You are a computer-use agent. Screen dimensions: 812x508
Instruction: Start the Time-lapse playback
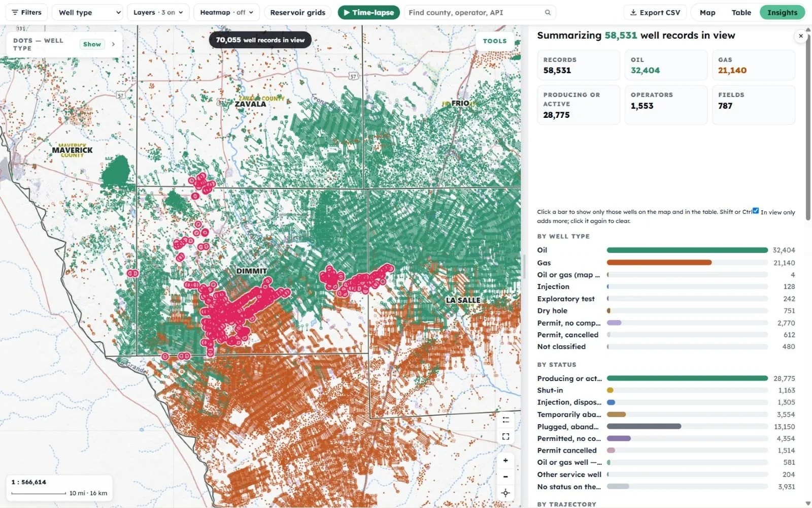coord(369,12)
